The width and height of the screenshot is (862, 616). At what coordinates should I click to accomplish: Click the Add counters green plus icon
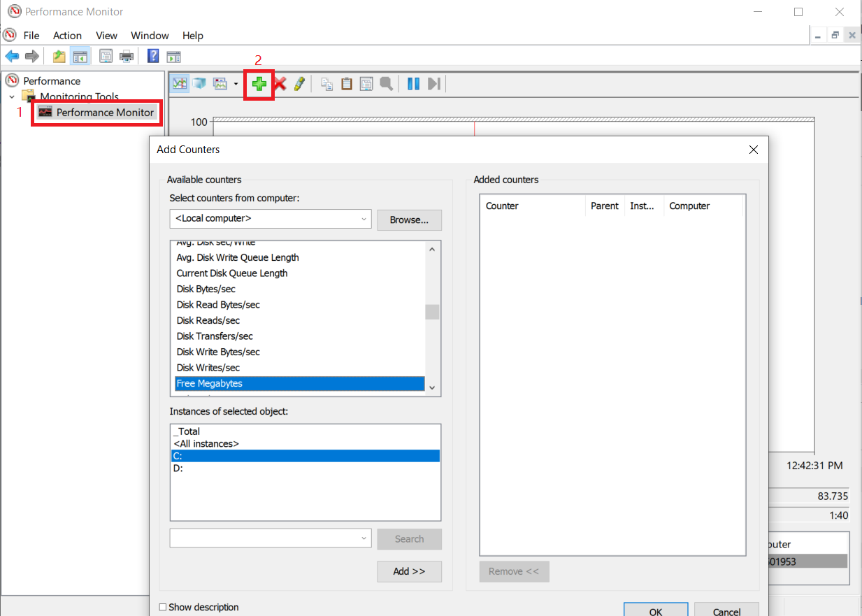pos(259,83)
